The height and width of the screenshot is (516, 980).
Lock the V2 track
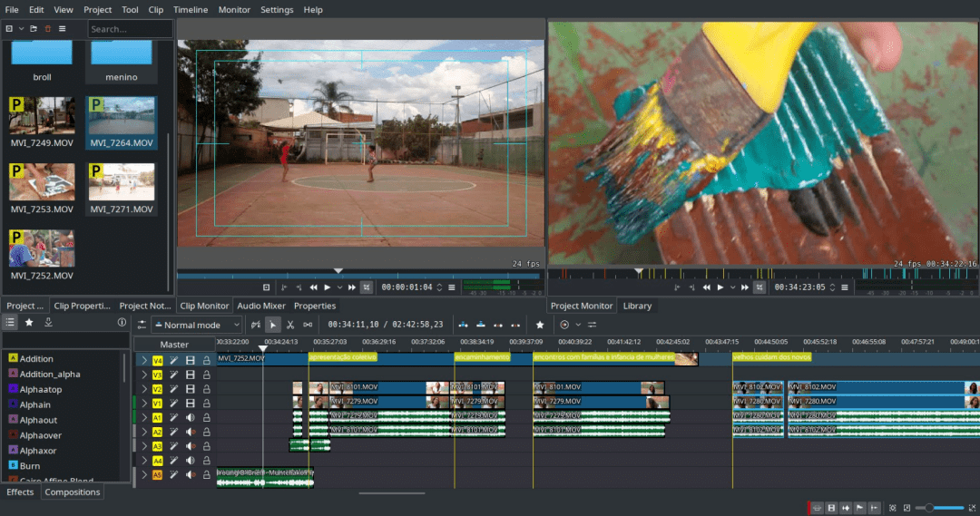[x=206, y=389]
